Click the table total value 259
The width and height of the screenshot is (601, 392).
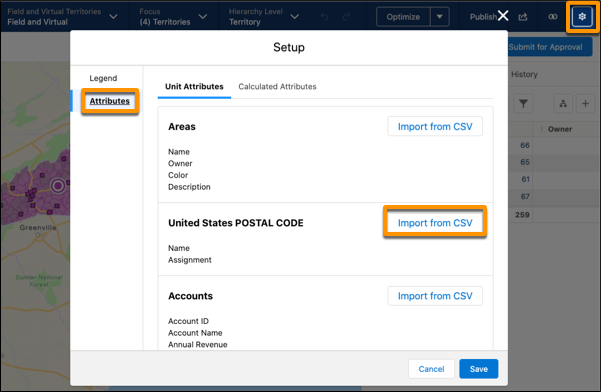(x=522, y=215)
